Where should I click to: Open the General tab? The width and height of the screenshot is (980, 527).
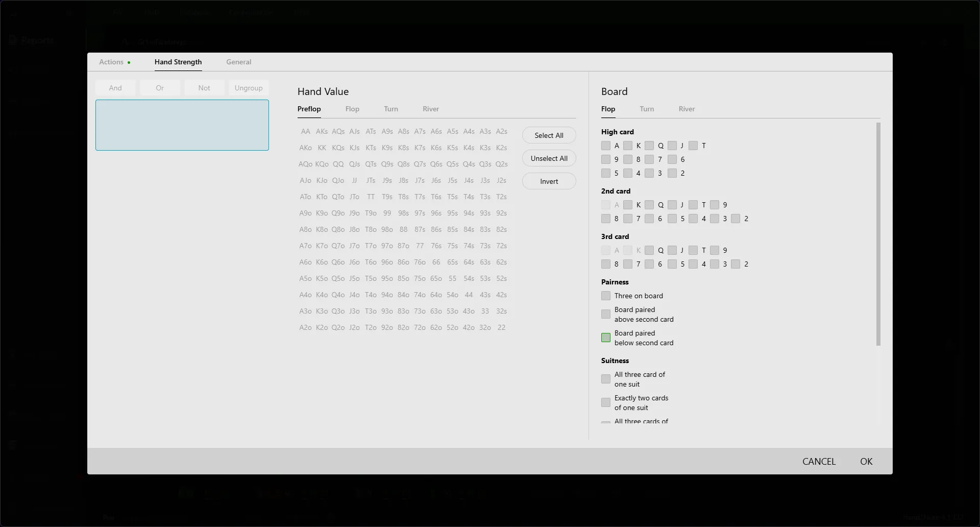click(x=238, y=62)
